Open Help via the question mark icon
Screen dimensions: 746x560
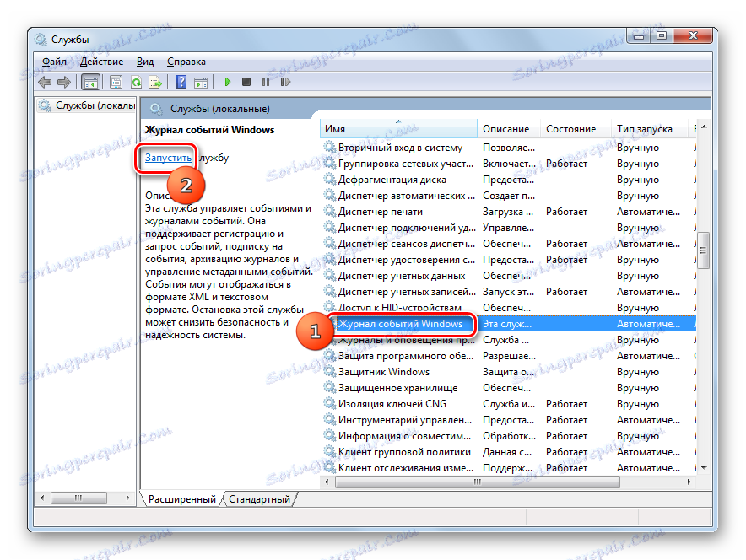(181, 83)
